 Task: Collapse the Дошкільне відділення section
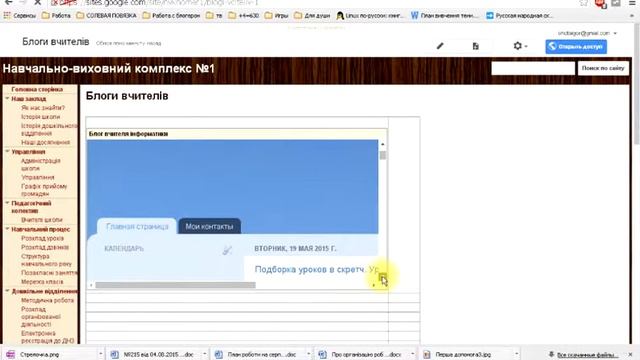[x=7, y=291]
